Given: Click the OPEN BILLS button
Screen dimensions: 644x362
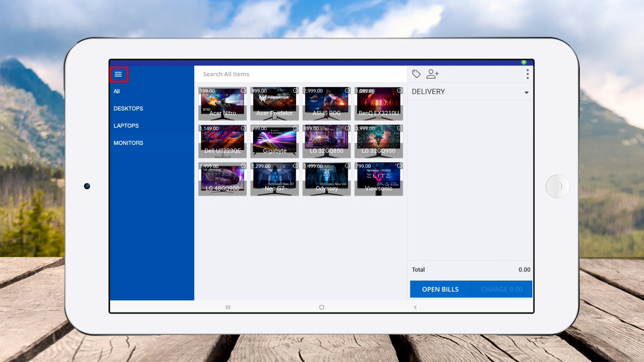Looking at the screenshot, I should point(440,289).
